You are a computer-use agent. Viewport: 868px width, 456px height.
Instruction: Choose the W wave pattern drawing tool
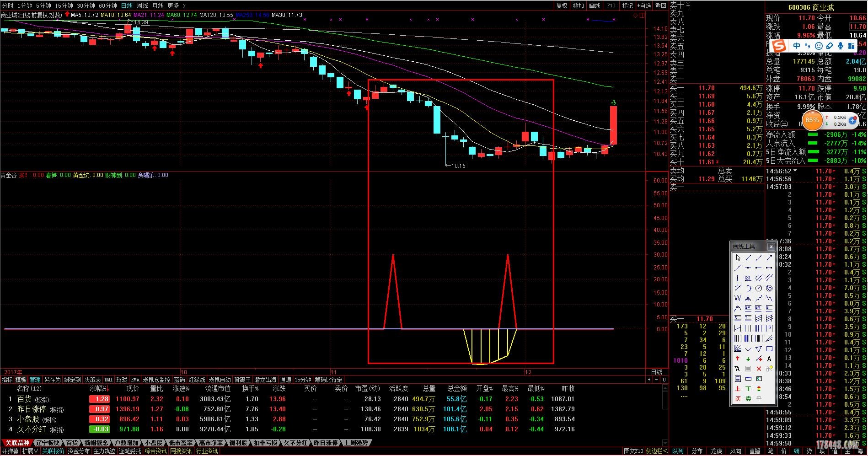pyautogui.click(x=738, y=298)
